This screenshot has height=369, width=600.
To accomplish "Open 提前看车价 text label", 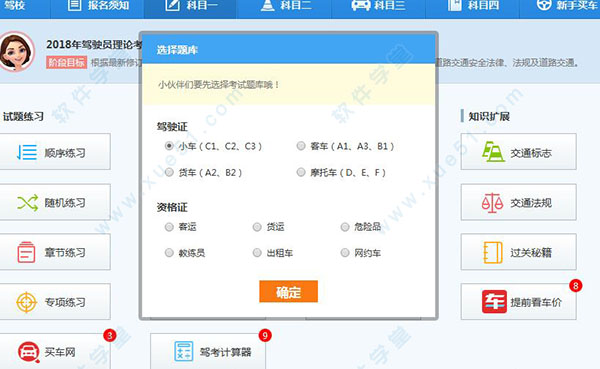I will pos(536,302).
